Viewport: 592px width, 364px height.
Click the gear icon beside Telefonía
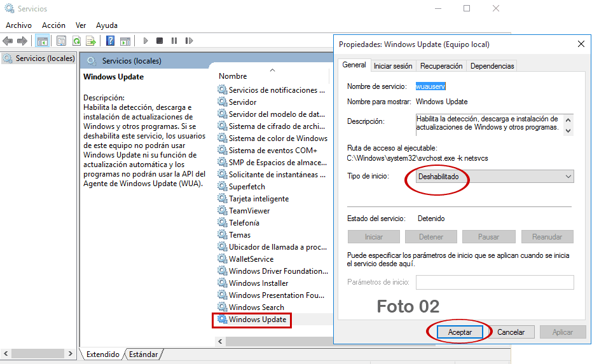coord(222,222)
